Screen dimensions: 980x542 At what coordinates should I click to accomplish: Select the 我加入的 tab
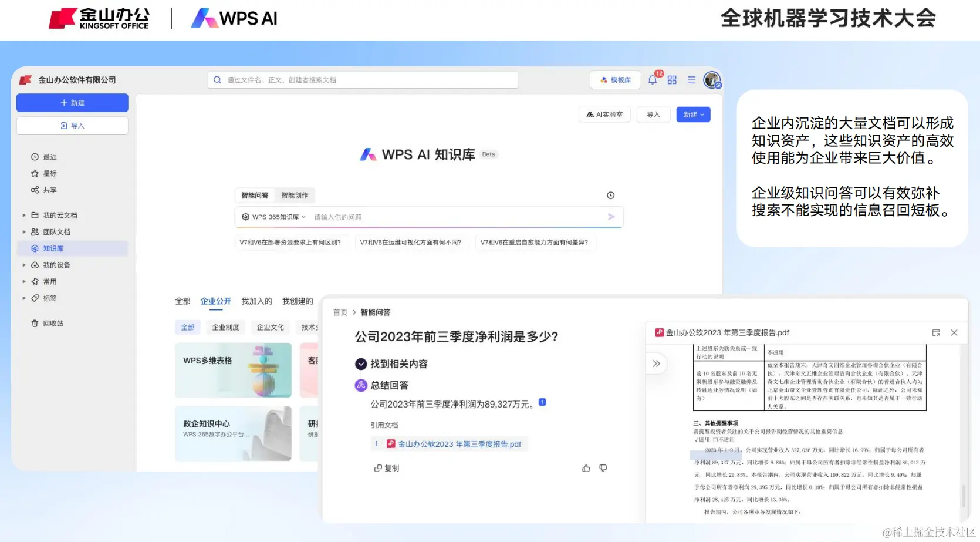click(256, 301)
